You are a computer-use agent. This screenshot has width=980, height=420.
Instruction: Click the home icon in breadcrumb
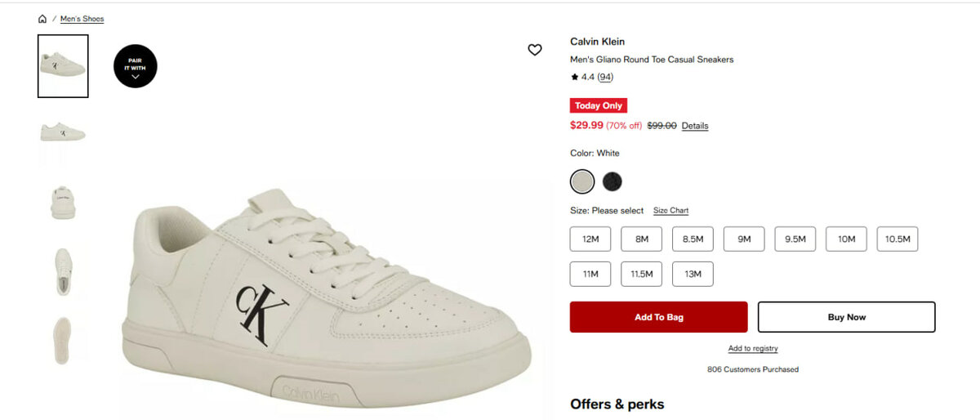[42, 19]
